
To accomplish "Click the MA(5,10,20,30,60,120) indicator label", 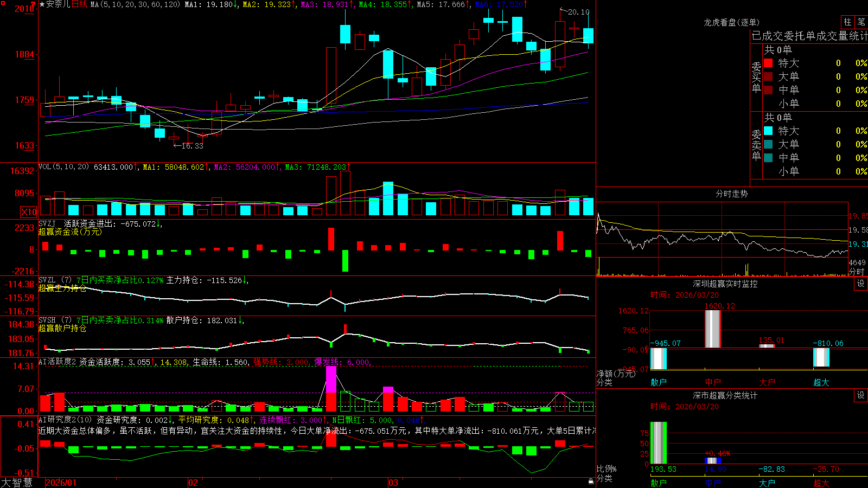I will pyautogui.click(x=135, y=4).
